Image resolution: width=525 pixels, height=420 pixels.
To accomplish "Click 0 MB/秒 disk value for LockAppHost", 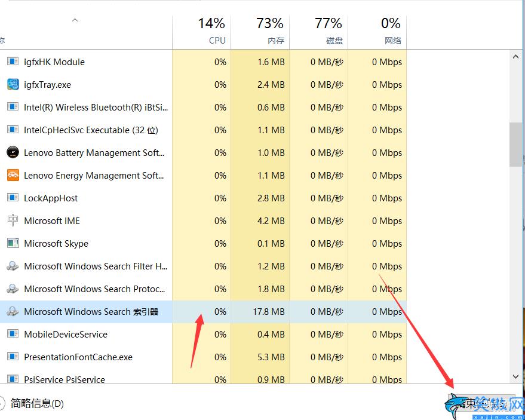I will [x=327, y=198].
